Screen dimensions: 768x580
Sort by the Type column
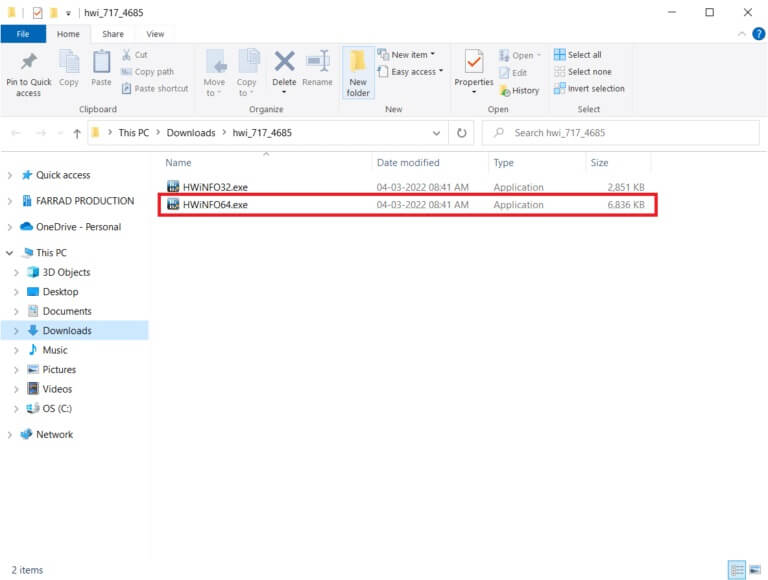pos(504,163)
